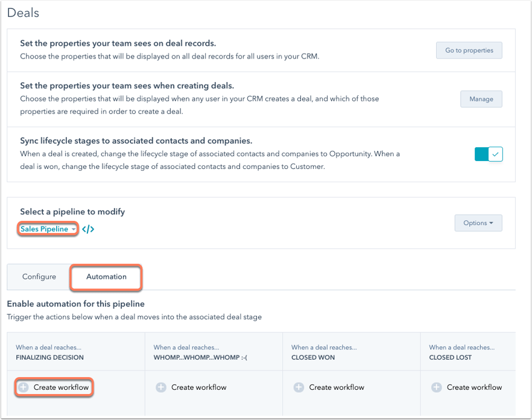Click checkmark icon inside lifecycle sync toggle
The image size is (532, 420).
[x=496, y=154]
